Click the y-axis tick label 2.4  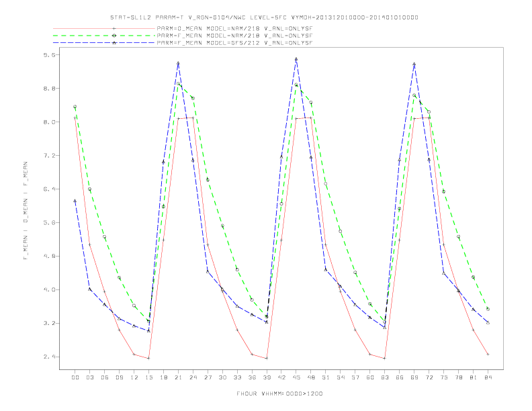pos(50,357)
